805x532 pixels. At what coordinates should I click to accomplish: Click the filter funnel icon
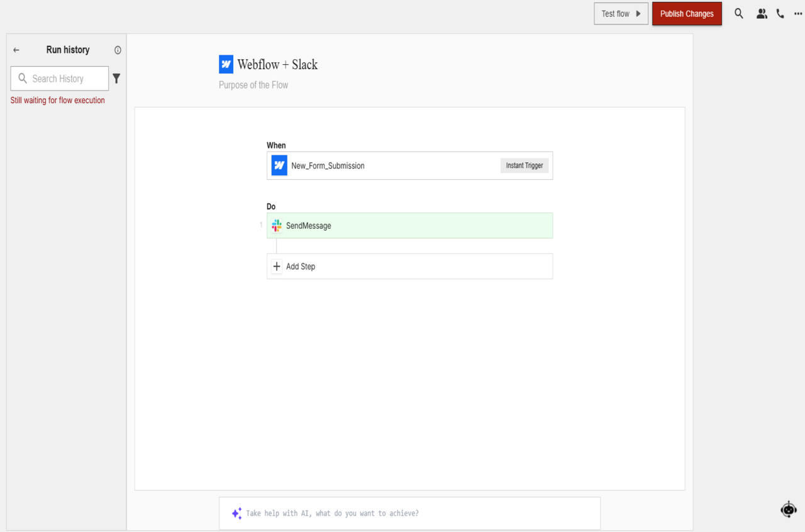pyautogui.click(x=116, y=79)
